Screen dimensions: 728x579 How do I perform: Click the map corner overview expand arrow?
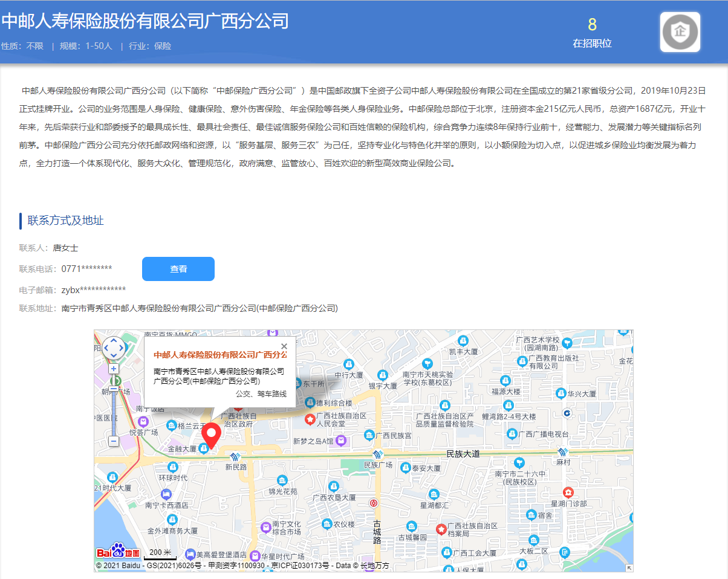tap(629, 568)
